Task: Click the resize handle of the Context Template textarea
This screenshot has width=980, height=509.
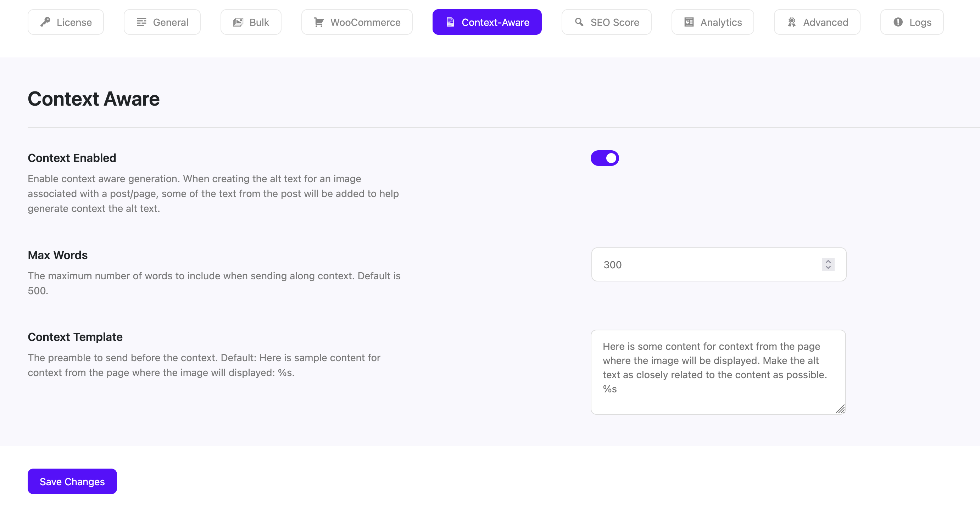Action: [841, 410]
